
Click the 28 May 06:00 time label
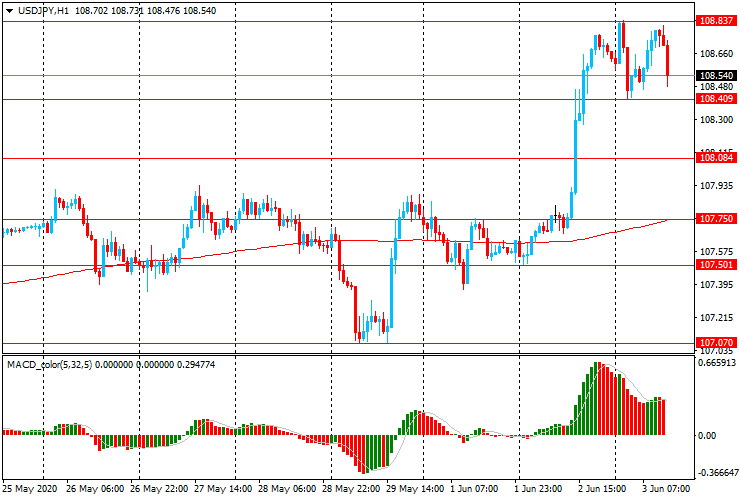(287, 489)
